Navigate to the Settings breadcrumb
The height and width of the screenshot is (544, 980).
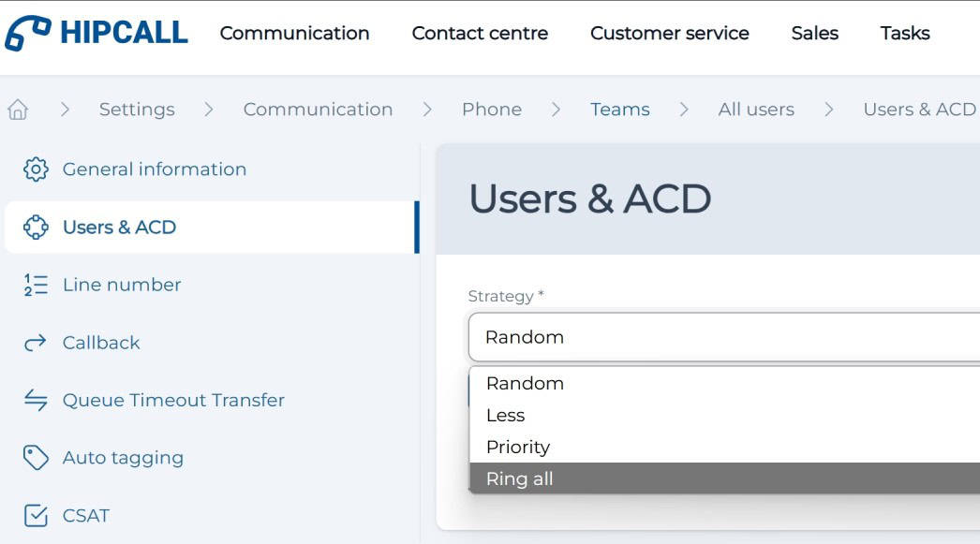(137, 110)
